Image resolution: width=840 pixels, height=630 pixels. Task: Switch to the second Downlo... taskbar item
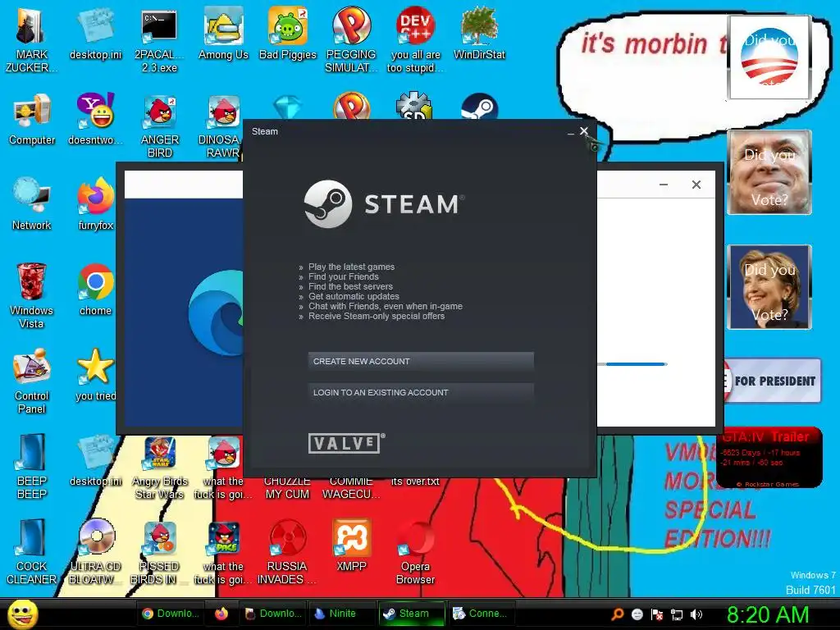coord(272,614)
